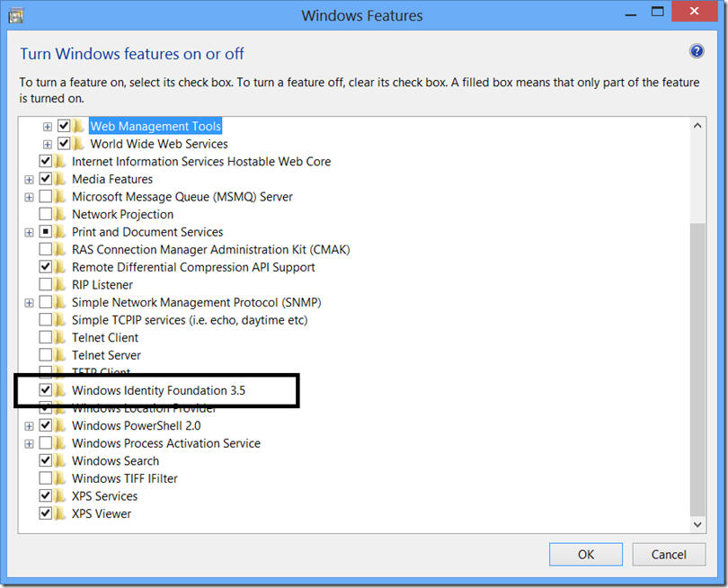Confirm changes with the OK button
728x588 pixels.
click(x=585, y=555)
